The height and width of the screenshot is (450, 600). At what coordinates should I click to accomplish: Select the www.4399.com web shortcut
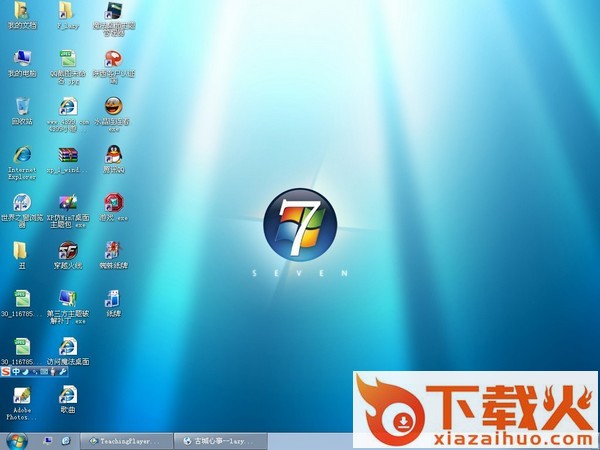point(68,106)
